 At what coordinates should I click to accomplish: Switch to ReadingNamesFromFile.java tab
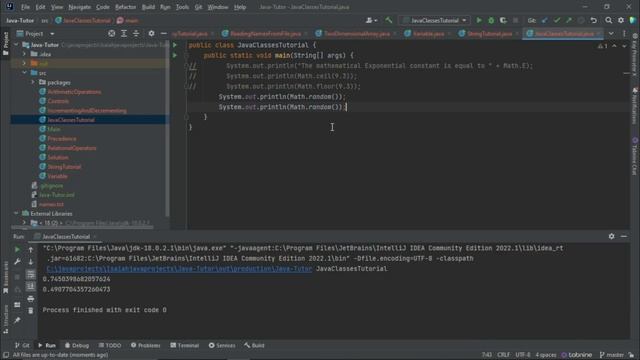[x=265, y=33]
